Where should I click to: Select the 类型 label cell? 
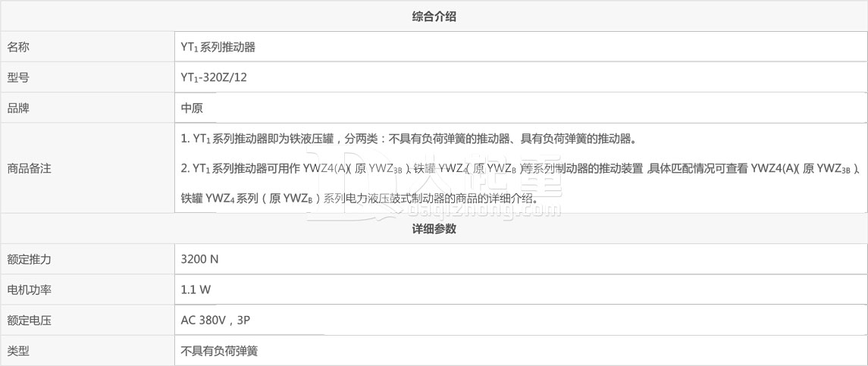tap(87, 350)
